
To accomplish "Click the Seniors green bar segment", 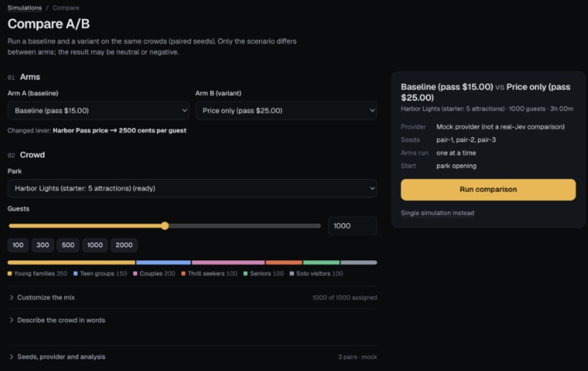I will tap(322, 262).
